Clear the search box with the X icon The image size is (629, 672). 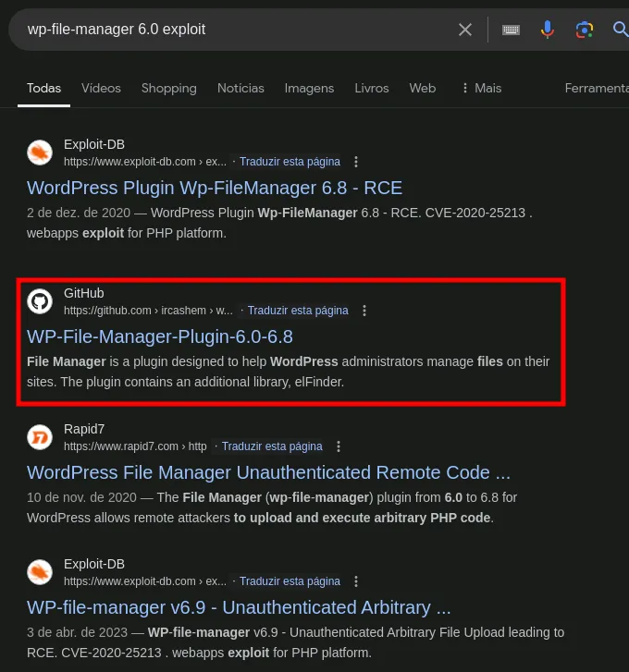(465, 30)
